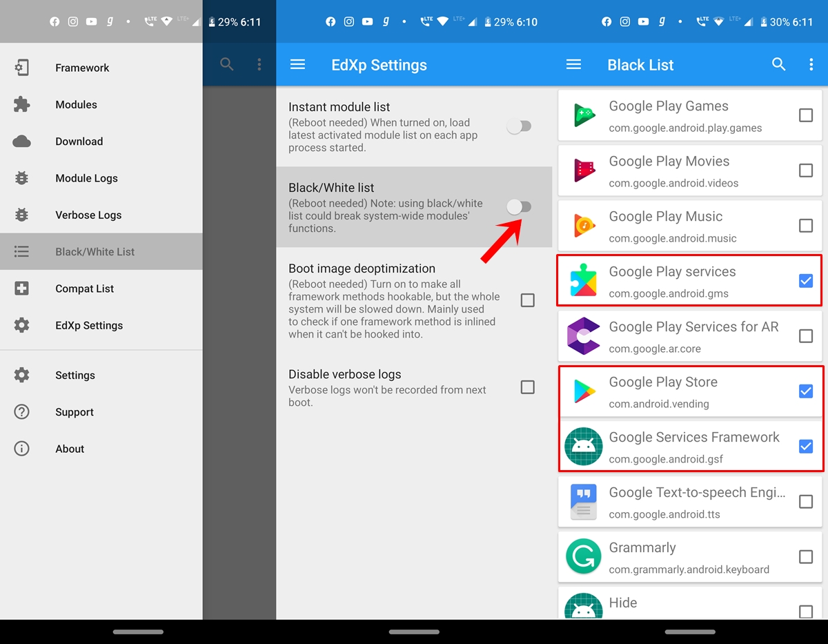
Task: Open Compat List entry
Action: 101,289
